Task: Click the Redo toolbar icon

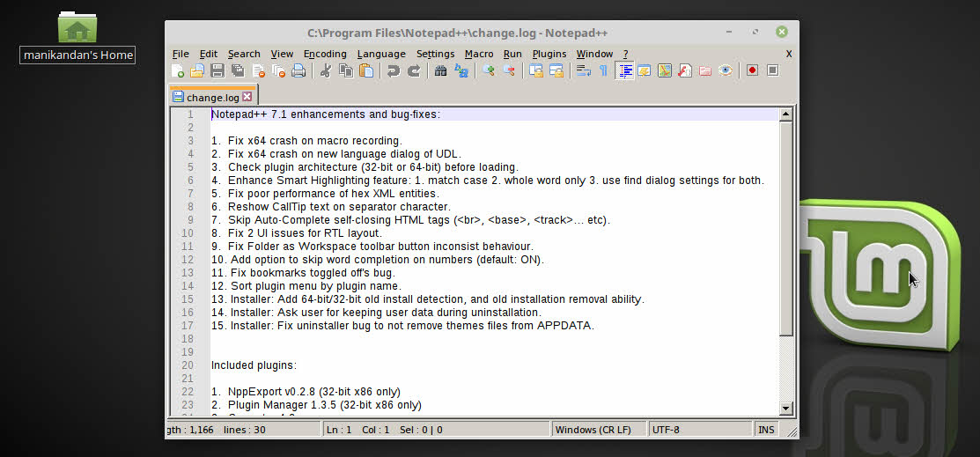Action: (414, 70)
